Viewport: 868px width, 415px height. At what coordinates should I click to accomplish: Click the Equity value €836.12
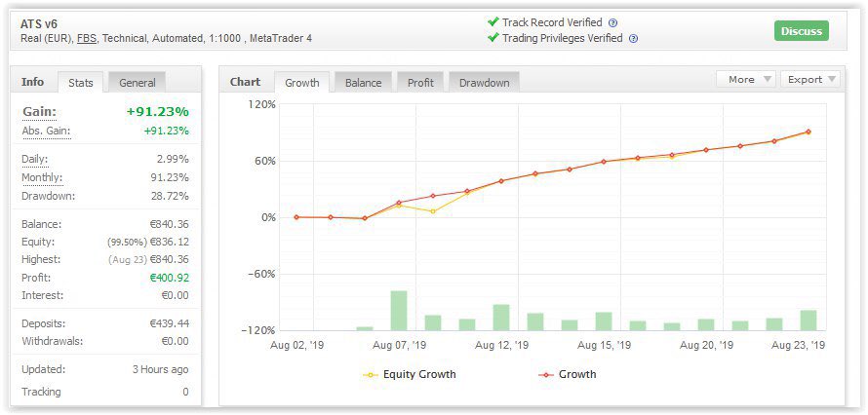[169, 242]
